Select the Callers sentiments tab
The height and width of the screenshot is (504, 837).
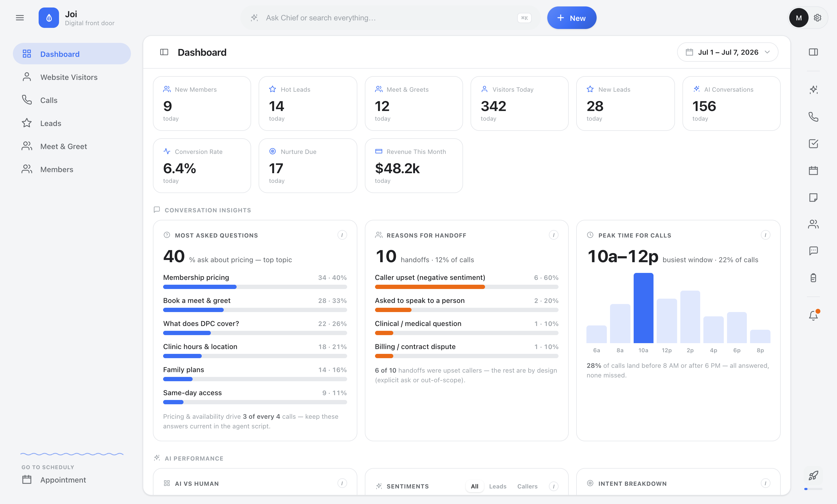tap(527, 486)
